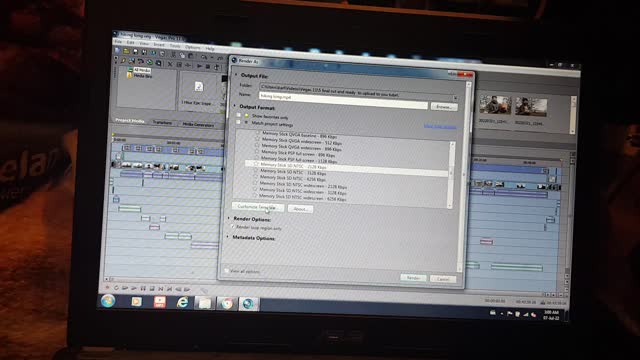640x360 pixels.
Task: Click the Undo arrow icon
Action: [203, 56]
